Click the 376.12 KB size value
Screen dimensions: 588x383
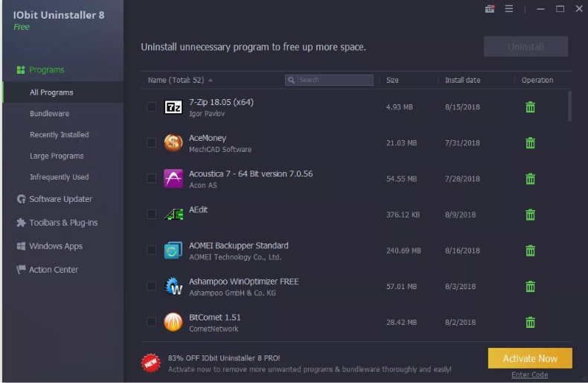pyautogui.click(x=403, y=215)
